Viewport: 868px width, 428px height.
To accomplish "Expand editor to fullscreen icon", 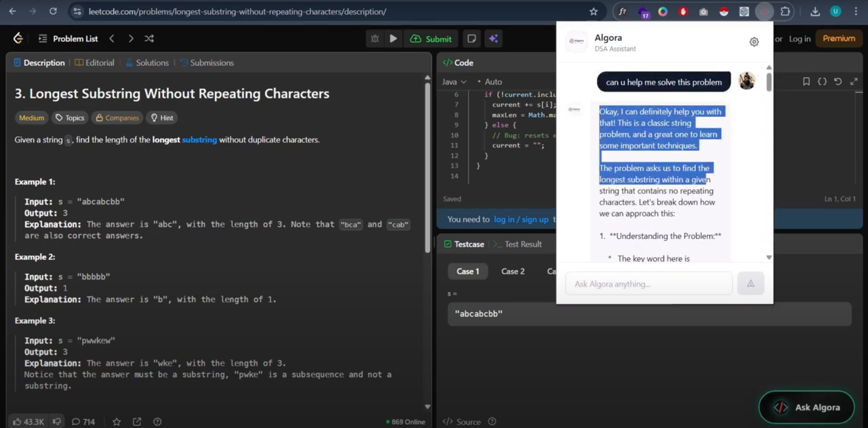I will [854, 81].
